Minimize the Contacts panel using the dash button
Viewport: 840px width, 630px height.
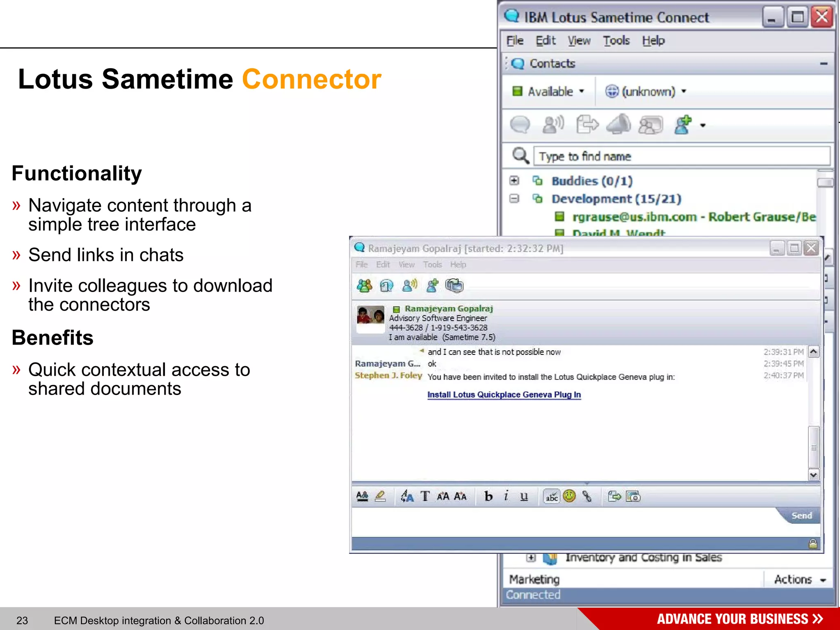824,64
